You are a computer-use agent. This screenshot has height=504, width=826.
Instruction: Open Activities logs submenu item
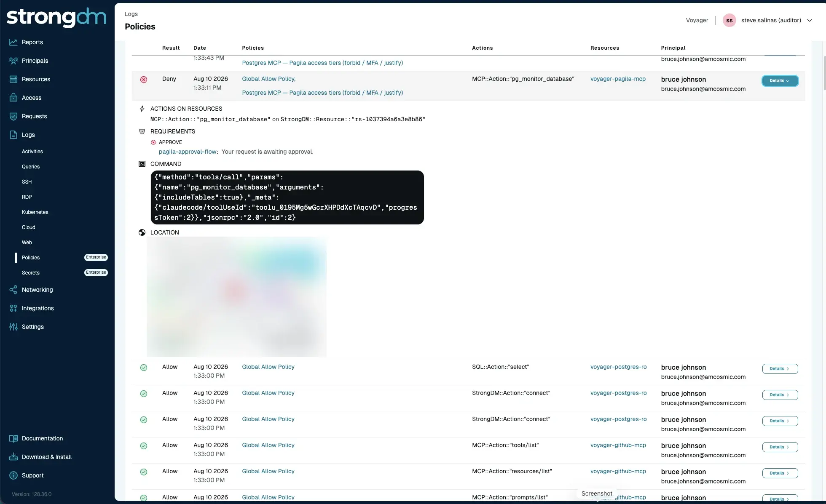(32, 152)
